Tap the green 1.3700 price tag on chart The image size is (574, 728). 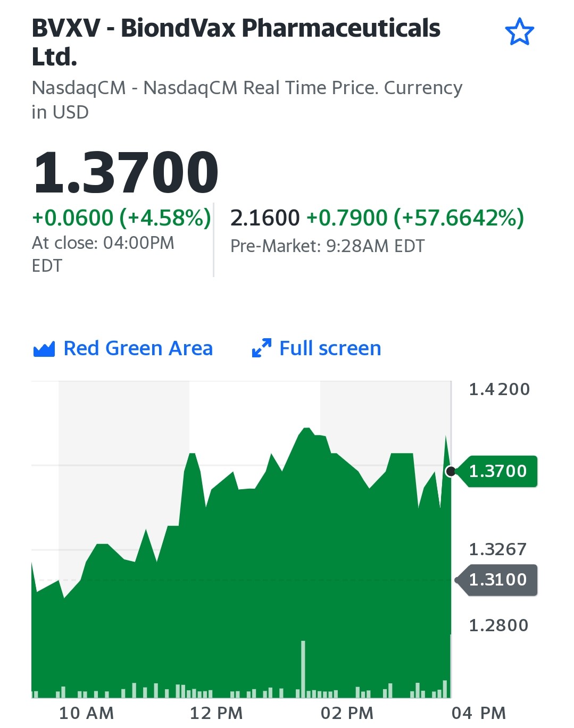point(497,471)
